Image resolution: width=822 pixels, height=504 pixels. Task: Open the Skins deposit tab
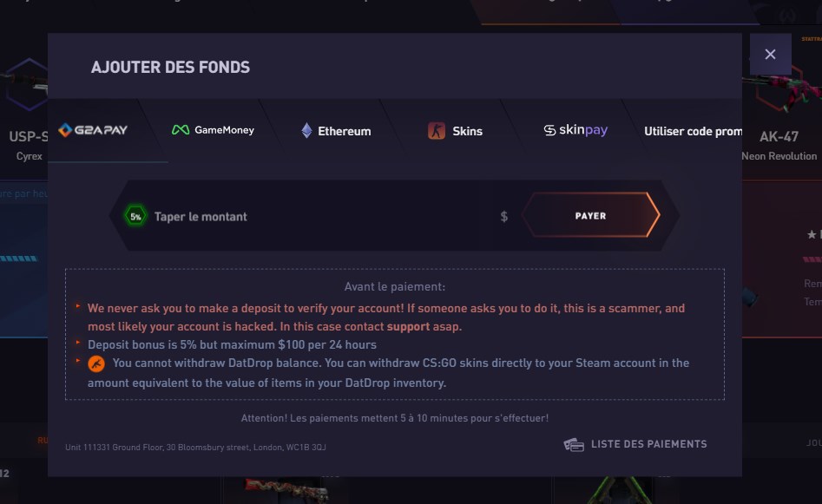pyautogui.click(x=456, y=131)
